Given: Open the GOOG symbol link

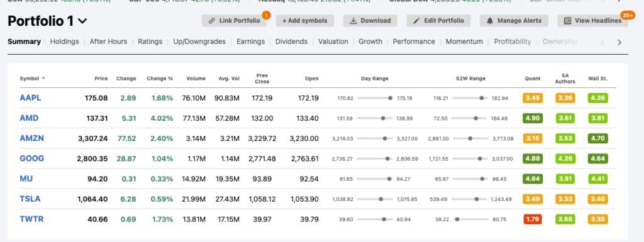Looking at the screenshot, I should [x=31, y=158].
